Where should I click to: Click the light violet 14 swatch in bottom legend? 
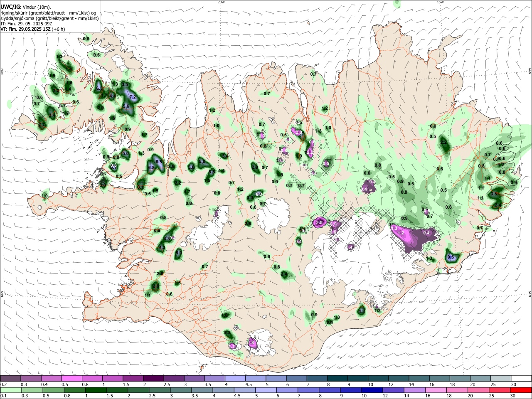click(414, 390)
